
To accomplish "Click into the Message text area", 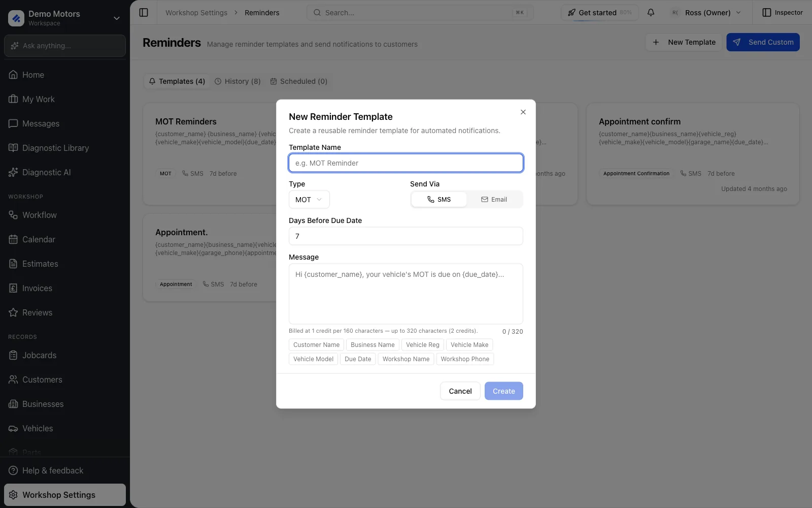I will click(406, 294).
